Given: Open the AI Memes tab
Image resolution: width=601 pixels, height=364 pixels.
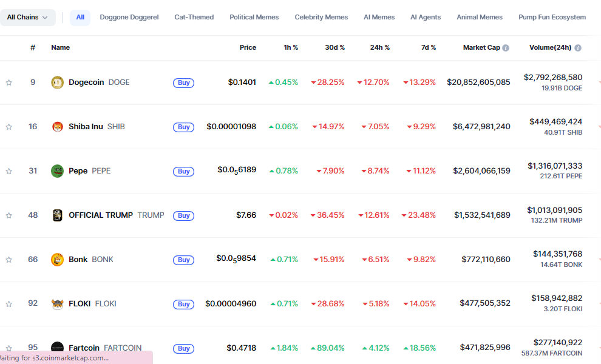Looking at the screenshot, I should [379, 17].
